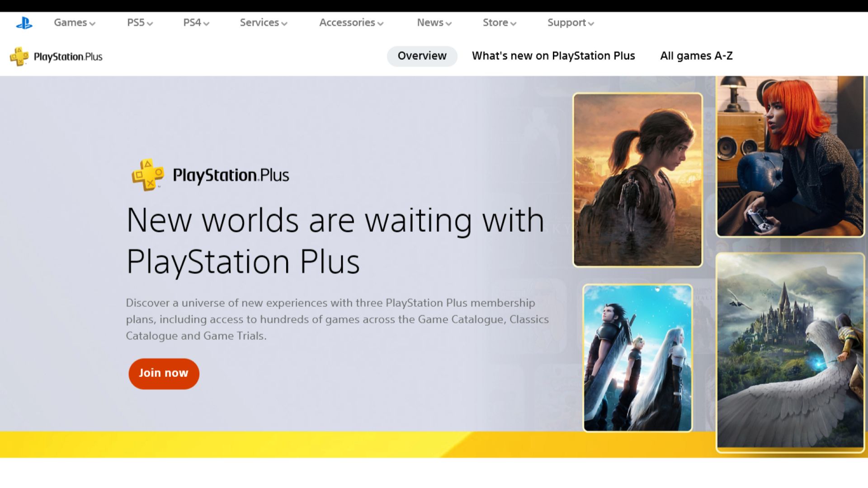Click the headline 'New worlds are waiting with'
This screenshot has width=868, height=488.
tap(335, 221)
